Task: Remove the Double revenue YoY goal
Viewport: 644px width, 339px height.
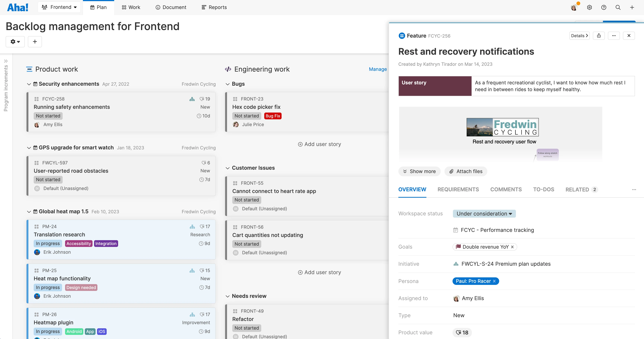Action: (x=512, y=247)
